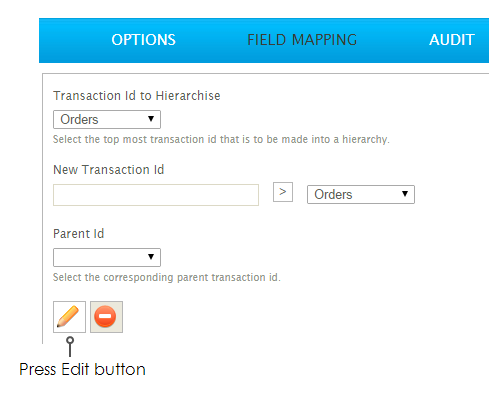The width and height of the screenshot is (499, 396).
Task: Click the New Transaction Id label
Action: 109,170
